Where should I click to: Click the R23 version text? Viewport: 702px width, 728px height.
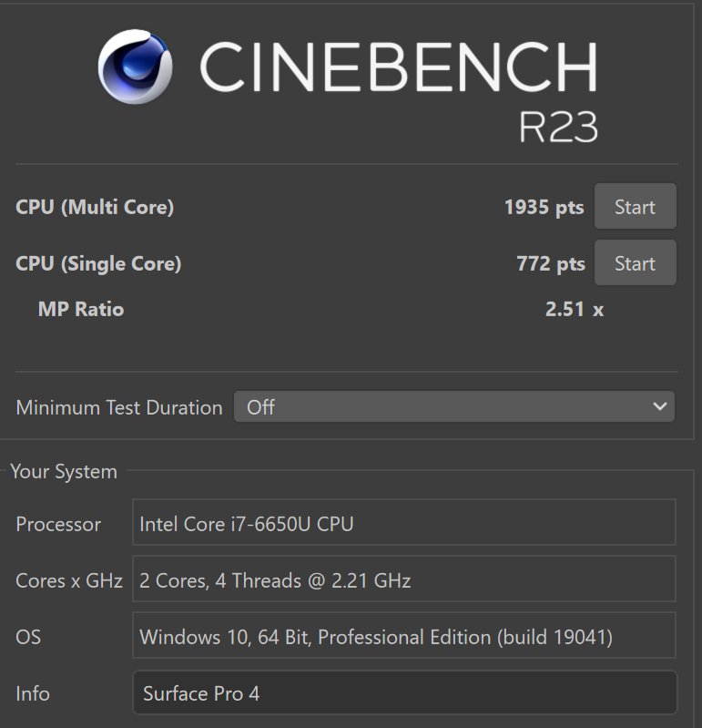(x=558, y=128)
